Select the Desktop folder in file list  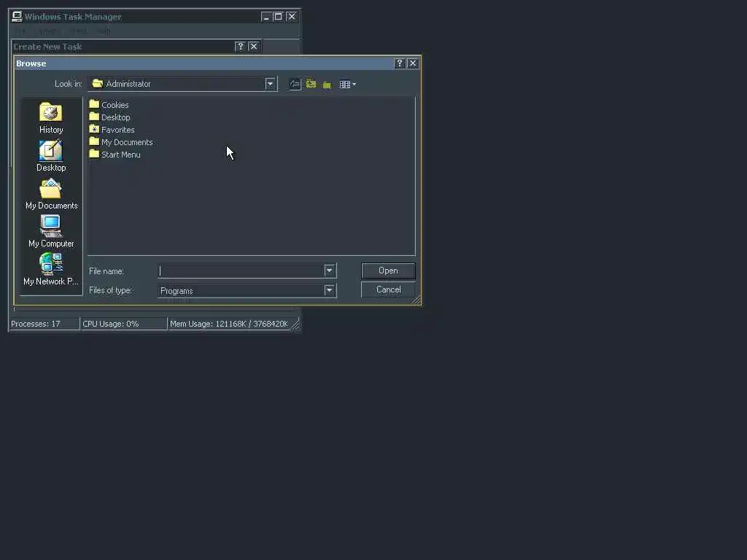[109, 117]
